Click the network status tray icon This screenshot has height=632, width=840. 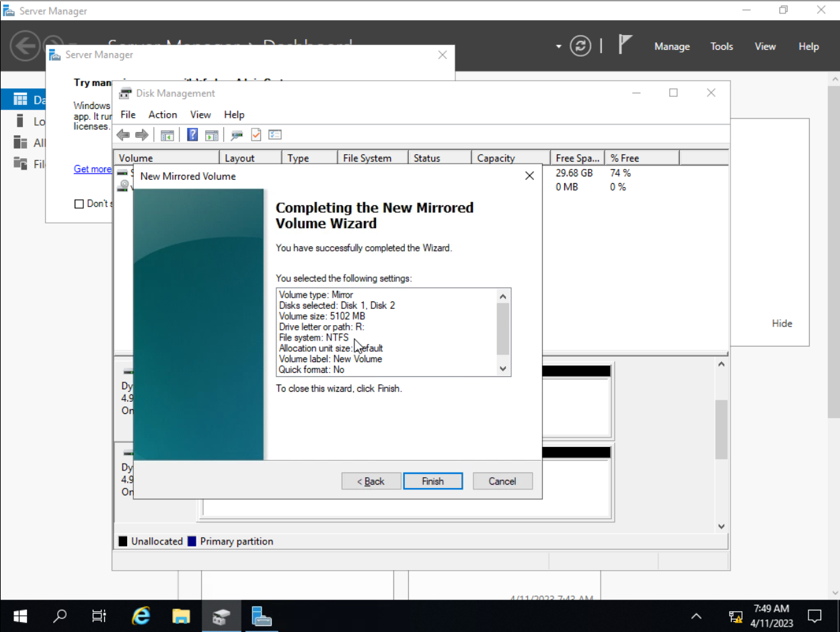736,617
